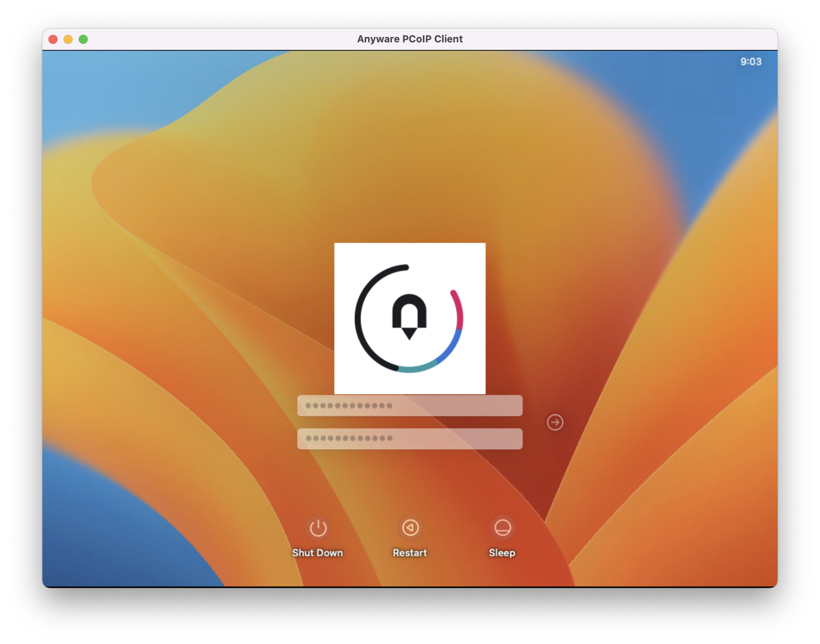The width and height of the screenshot is (820, 644).
Task: Click the Anyware PCoIP Client title
Action: pyautogui.click(x=410, y=39)
